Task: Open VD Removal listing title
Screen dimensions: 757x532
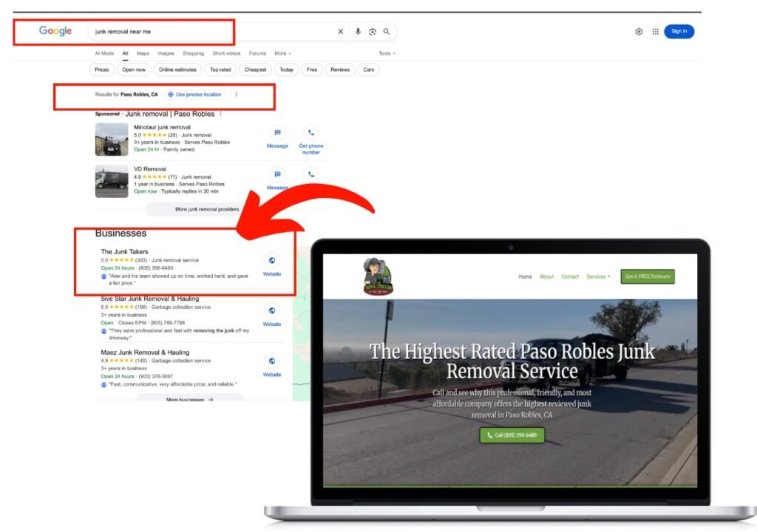Action: [149, 169]
